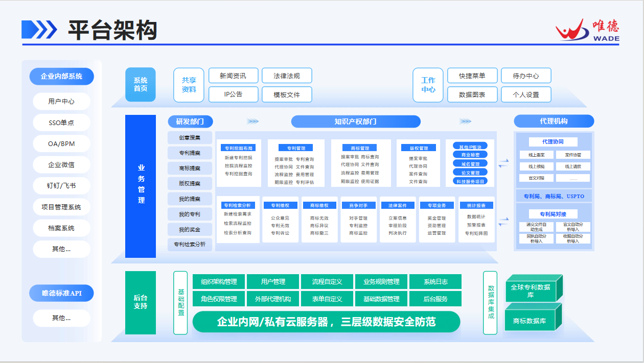Click 新建检索需求
The height and width of the screenshot is (363, 644).
238,214
